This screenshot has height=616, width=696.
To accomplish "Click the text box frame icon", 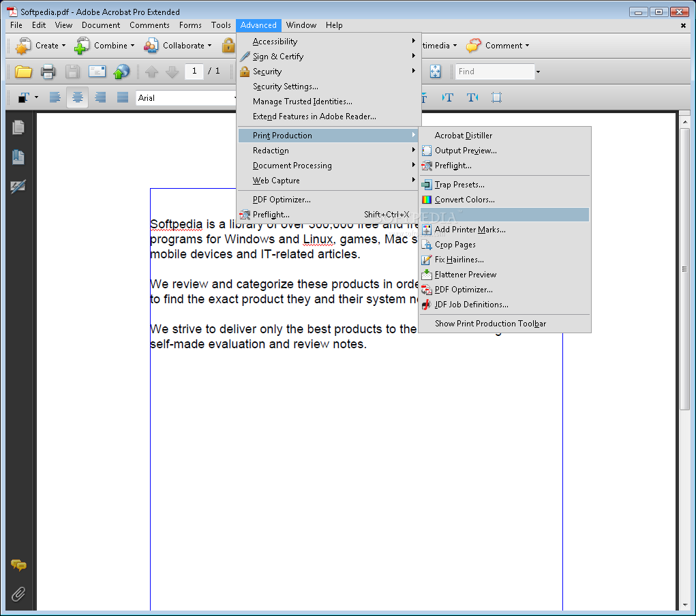I will pos(497,97).
